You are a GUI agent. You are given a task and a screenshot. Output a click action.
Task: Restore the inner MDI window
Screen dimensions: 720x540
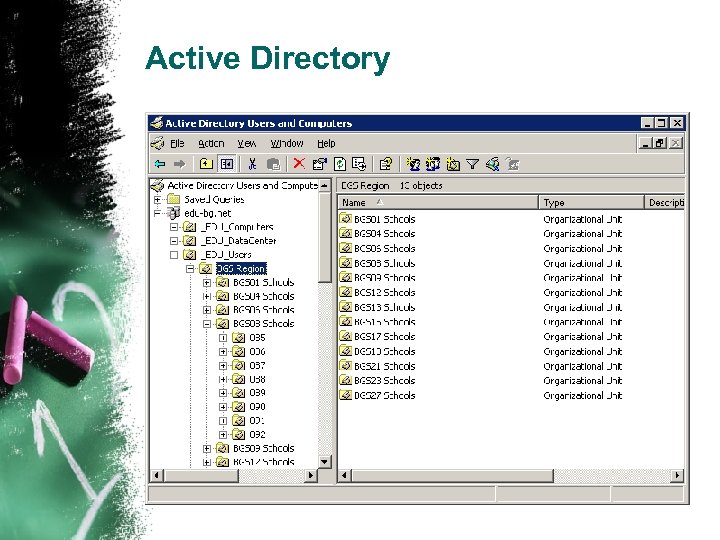pyautogui.click(x=660, y=143)
